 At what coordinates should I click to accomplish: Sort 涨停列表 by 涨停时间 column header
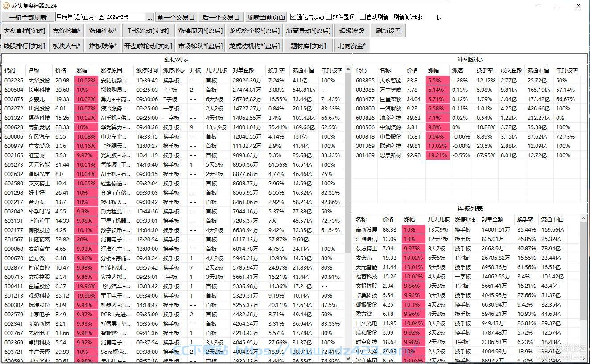pos(147,70)
